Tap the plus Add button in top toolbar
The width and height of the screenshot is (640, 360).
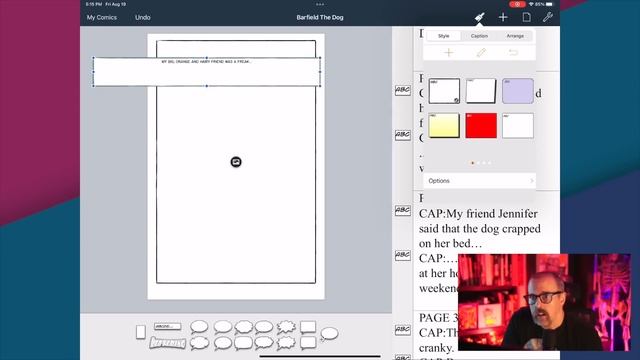pyautogui.click(x=503, y=17)
